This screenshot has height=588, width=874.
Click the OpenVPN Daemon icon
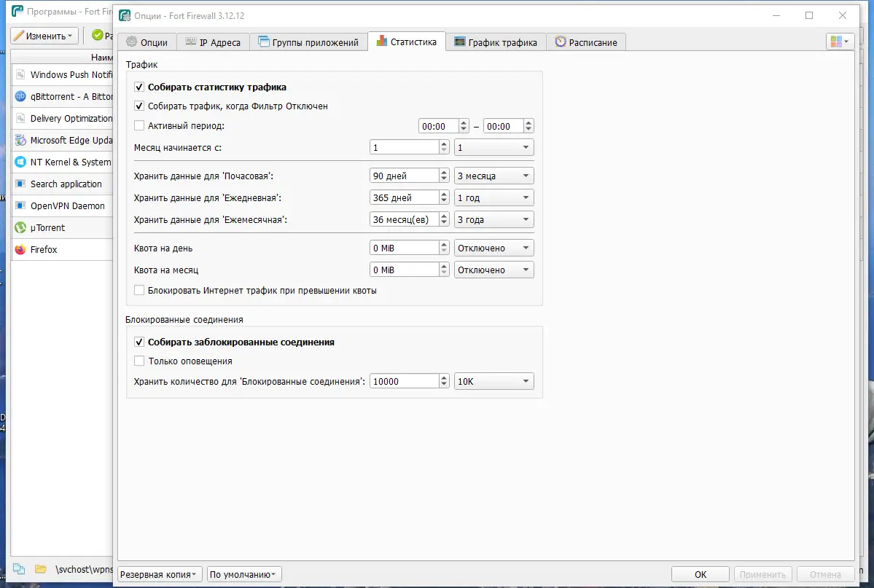point(20,205)
